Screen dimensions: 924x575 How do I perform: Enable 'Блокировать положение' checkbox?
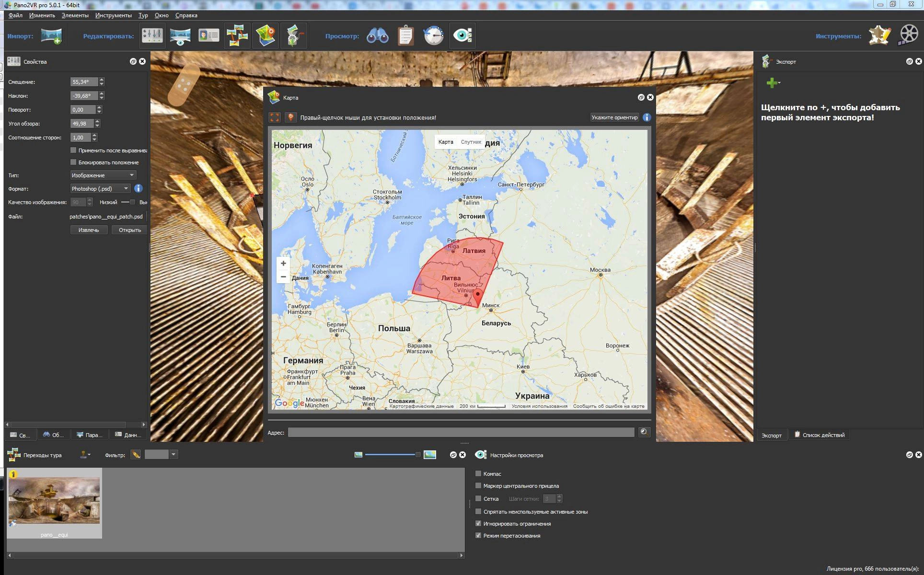[73, 162]
